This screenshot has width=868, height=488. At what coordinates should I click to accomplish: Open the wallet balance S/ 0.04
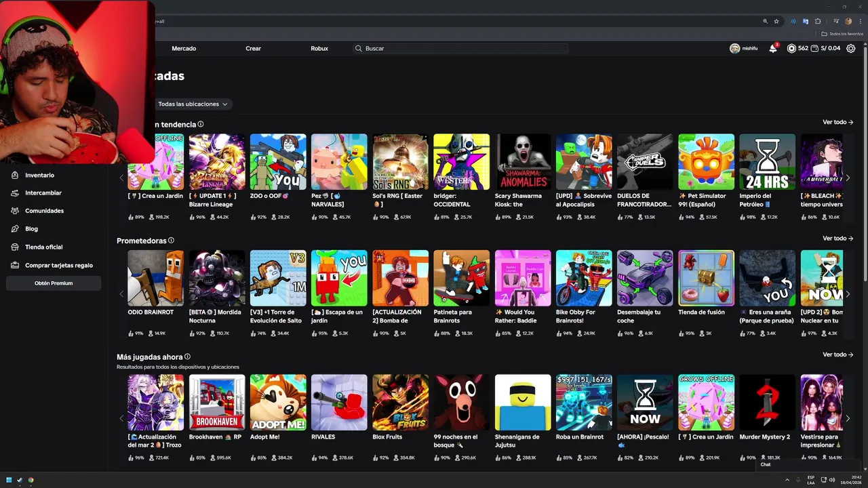[x=825, y=49]
